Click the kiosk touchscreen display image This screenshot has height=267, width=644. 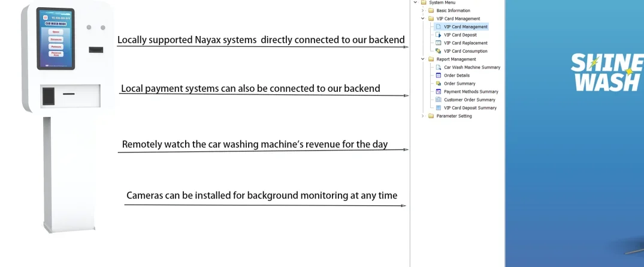pos(55,38)
